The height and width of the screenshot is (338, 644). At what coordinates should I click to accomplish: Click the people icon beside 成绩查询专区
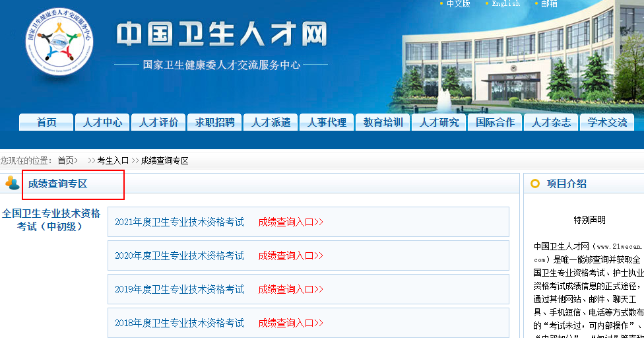point(12,184)
